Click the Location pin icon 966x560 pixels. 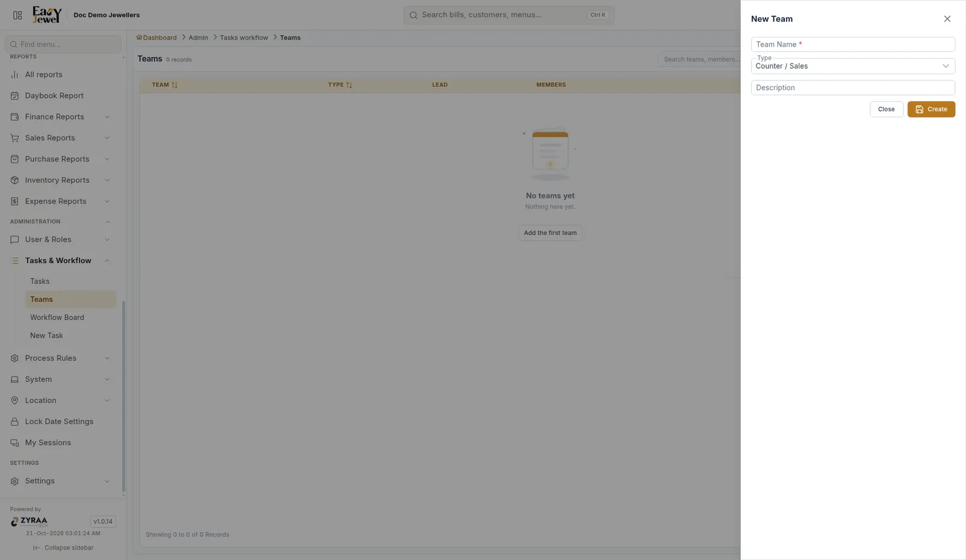click(14, 401)
